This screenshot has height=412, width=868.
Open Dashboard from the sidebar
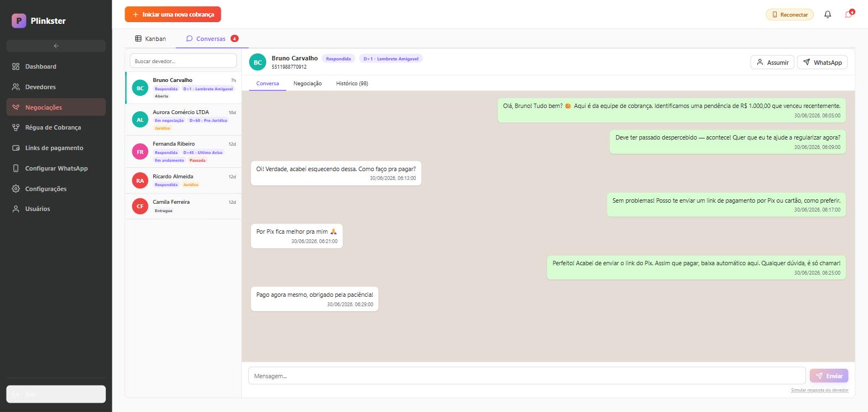pos(56,66)
